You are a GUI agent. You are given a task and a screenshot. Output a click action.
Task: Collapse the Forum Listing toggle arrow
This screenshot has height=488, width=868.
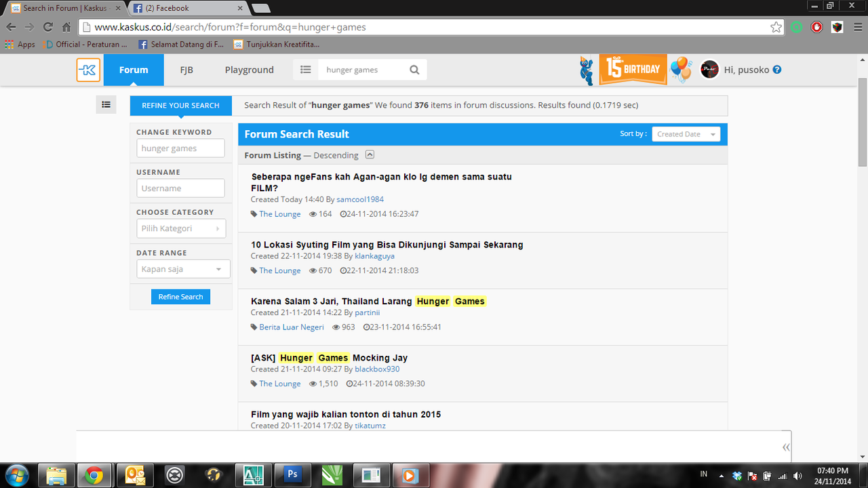pos(370,155)
